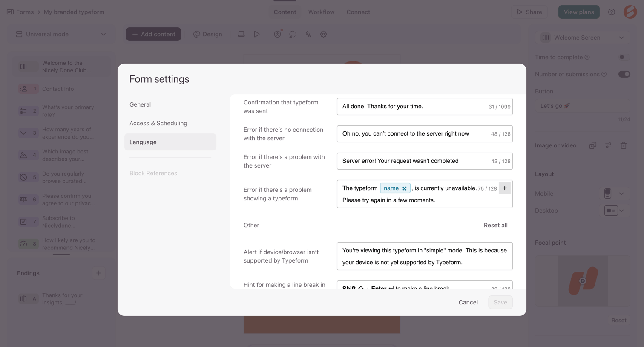Viewport: 644px width, 347px height.
Task: Open the Welcome Screen type dropdown
Action: pyautogui.click(x=582, y=38)
